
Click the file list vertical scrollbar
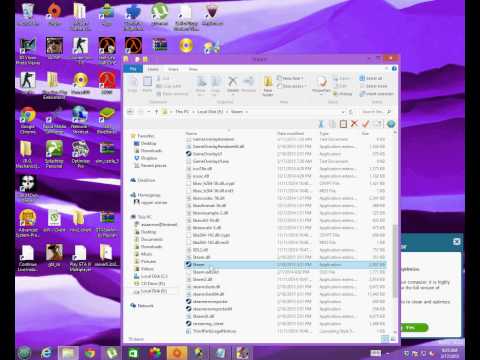[395, 260]
